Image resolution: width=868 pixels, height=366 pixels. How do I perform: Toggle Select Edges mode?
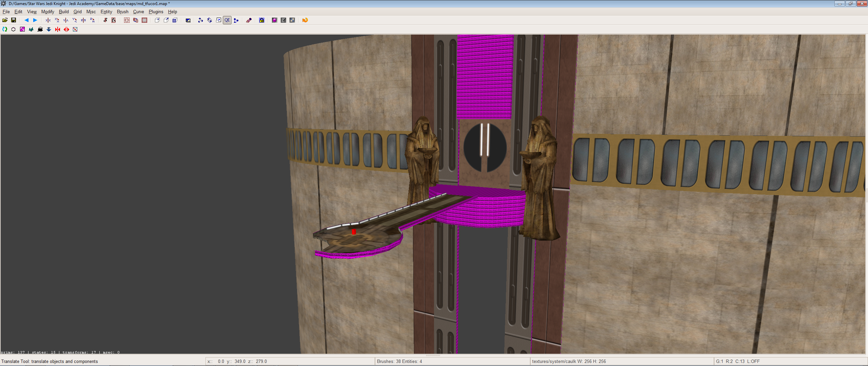click(166, 20)
